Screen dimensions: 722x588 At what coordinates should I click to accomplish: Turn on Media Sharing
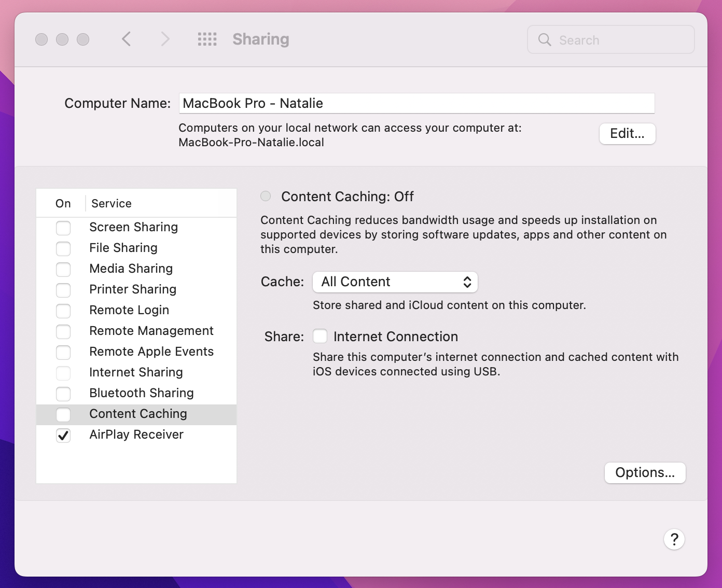point(63,269)
